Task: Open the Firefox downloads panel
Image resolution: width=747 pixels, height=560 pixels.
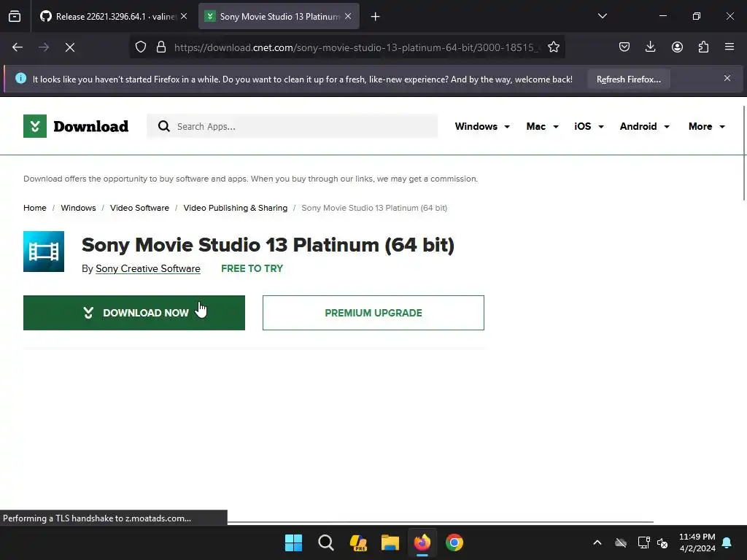Action: click(650, 47)
